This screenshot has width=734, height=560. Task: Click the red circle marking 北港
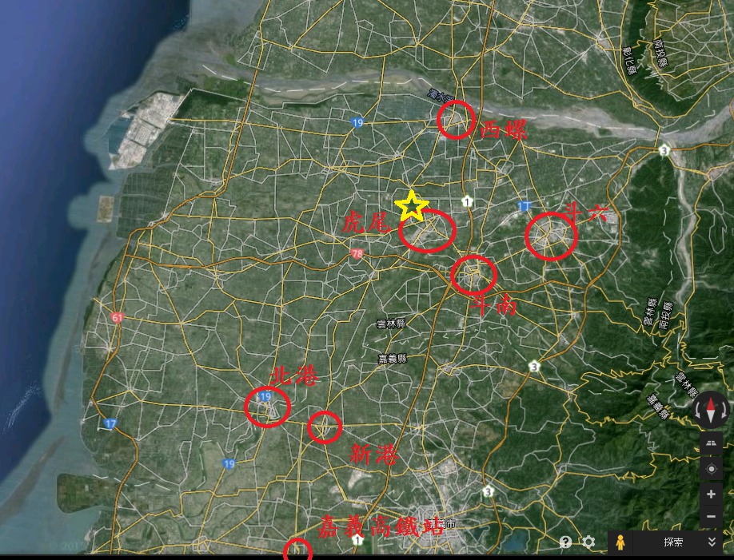tap(266, 407)
